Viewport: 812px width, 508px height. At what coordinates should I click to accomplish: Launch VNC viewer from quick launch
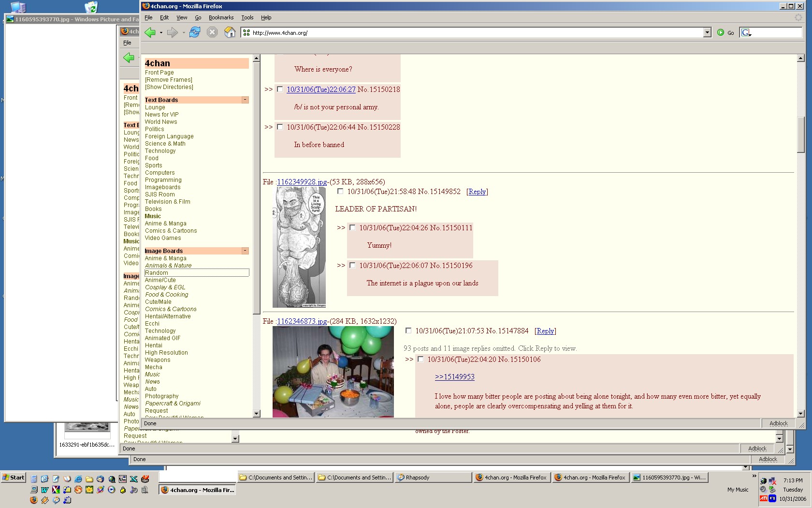(x=122, y=479)
